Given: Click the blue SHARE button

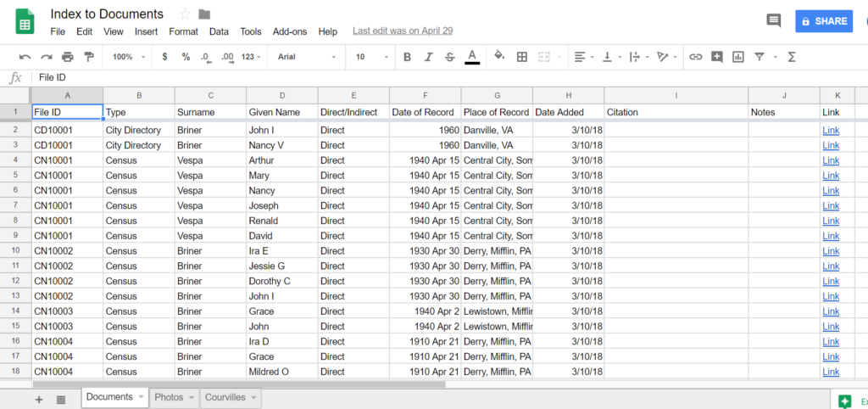Looking at the screenshot, I should point(824,21).
